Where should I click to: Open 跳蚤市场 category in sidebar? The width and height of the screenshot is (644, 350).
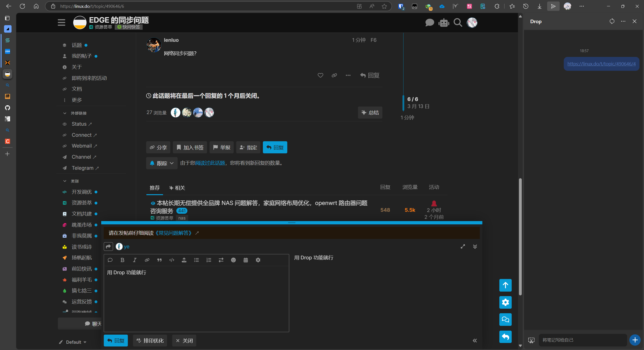(82, 225)
